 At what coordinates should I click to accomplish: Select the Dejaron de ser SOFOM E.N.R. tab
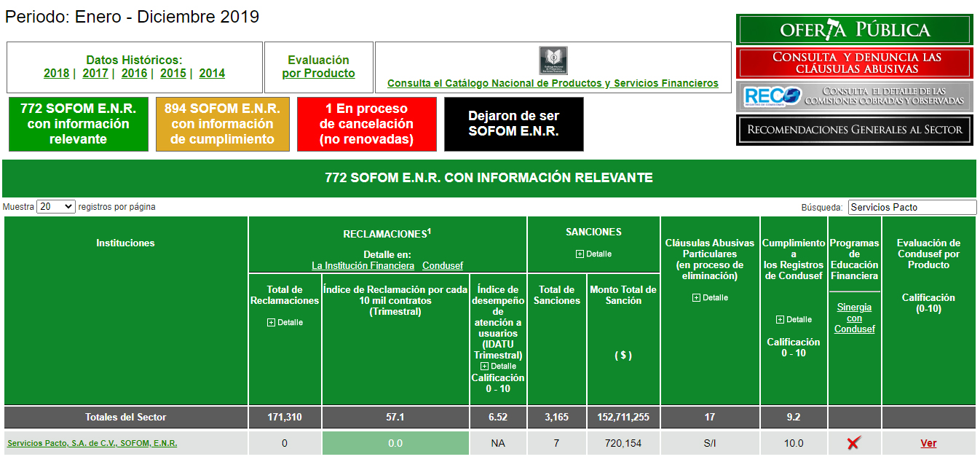pyautogui.click(x=514, y=124)
